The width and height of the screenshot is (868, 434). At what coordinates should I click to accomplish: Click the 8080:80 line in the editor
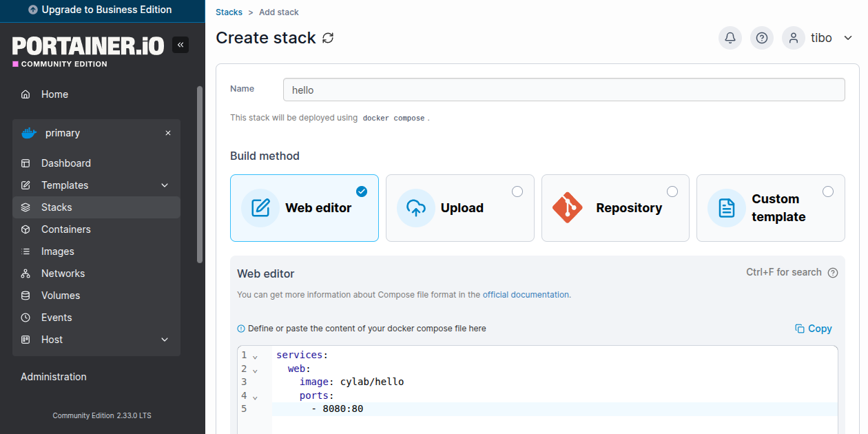(x=554, y=409)
